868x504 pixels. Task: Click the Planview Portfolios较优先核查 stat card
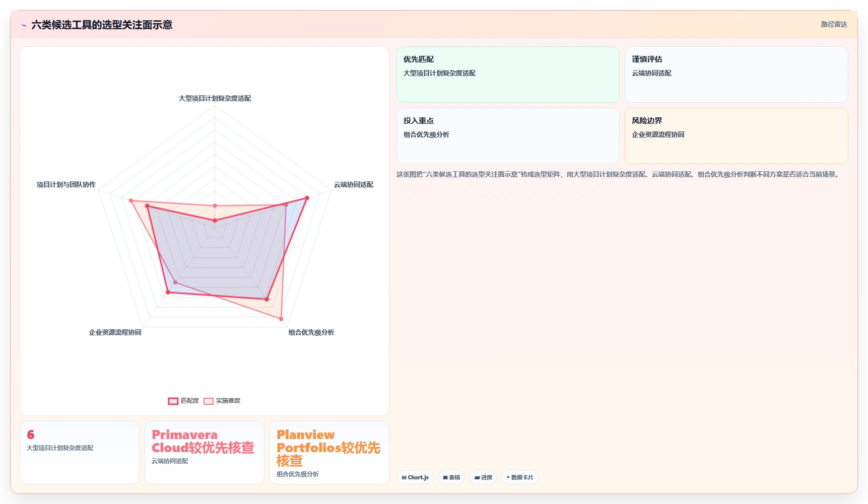[329, 453]
